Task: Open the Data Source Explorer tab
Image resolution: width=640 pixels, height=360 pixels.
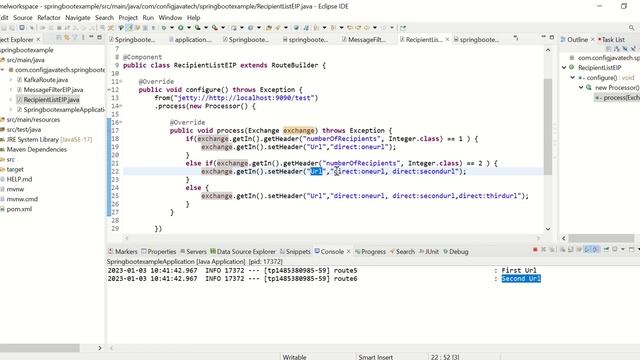Action: pos(243,251)
